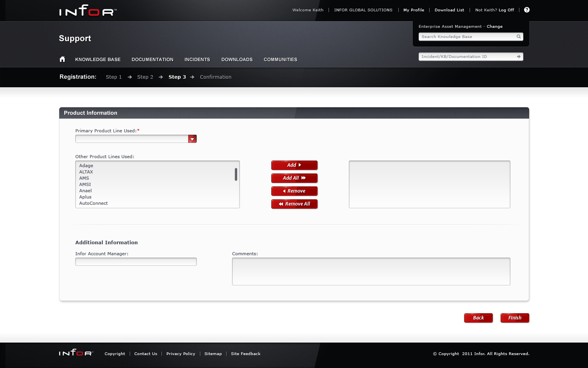
Task: Select ALTAX in product list
Action: pos(86,172)
